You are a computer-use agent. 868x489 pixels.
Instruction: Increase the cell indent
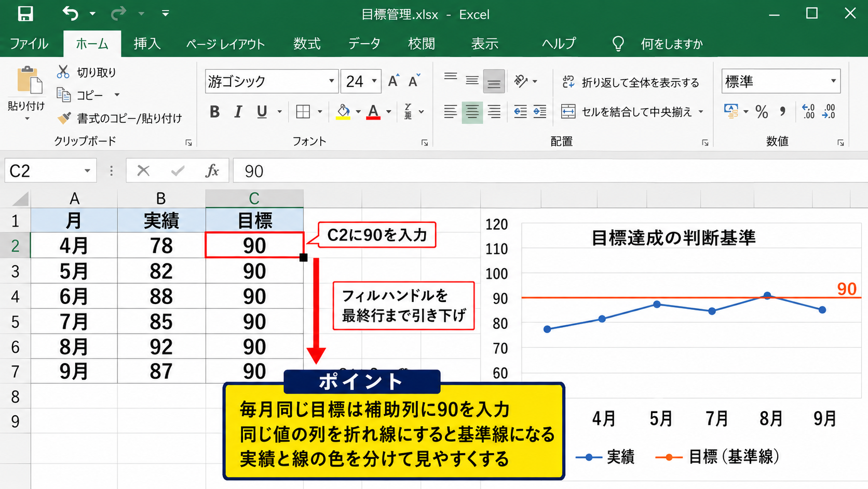click(x=540, y=112)
